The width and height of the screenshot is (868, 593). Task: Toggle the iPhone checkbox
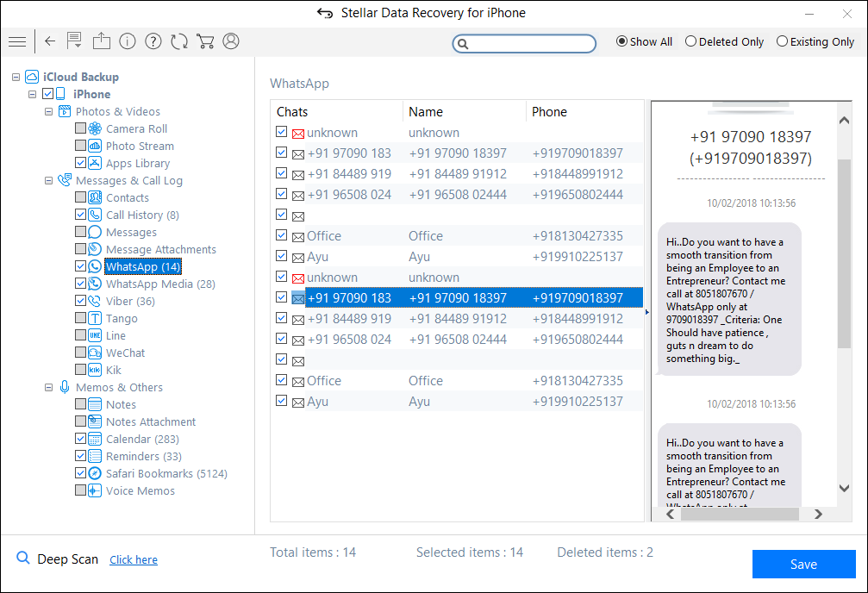tap(47, 94)
